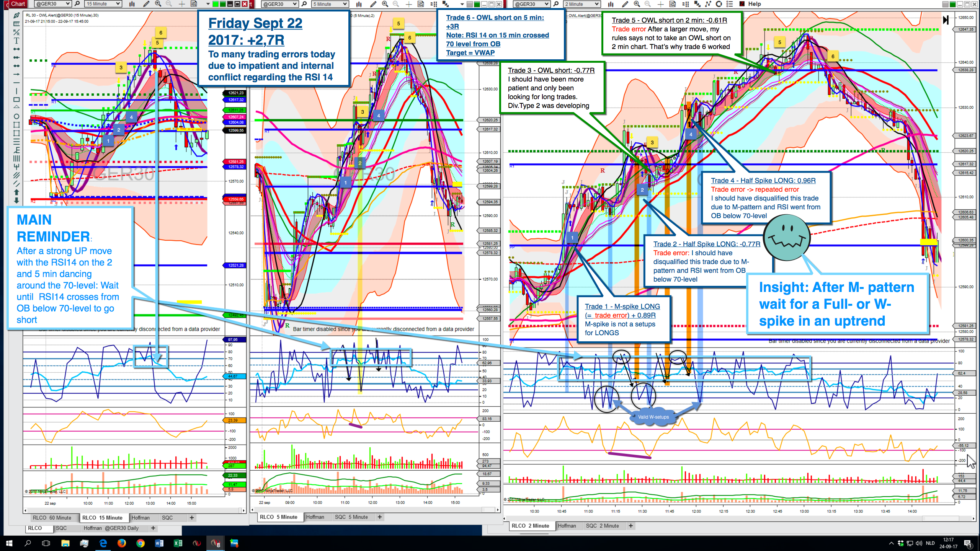Select the arrow up marker tool
Screen dimensions: 980x551
(x=16, y=192)
